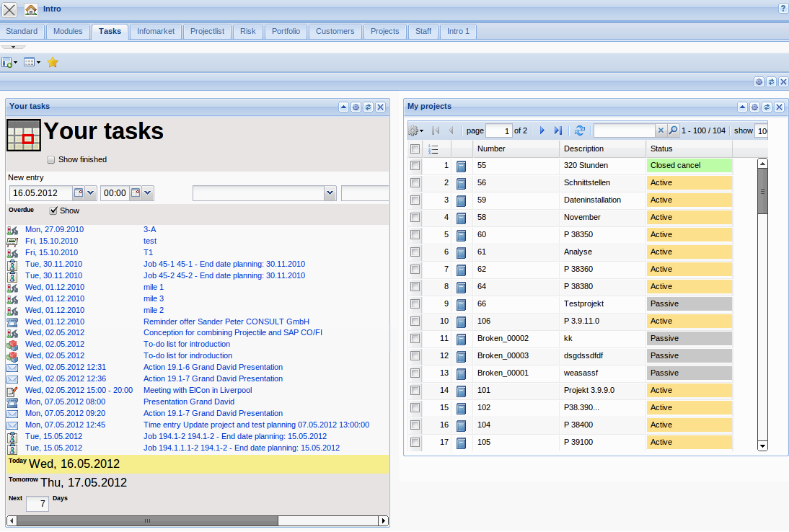The height and width of the screenshot is (532, 789).
Task: Print the Your tasks panel
Action: click(x=356, y=107)
